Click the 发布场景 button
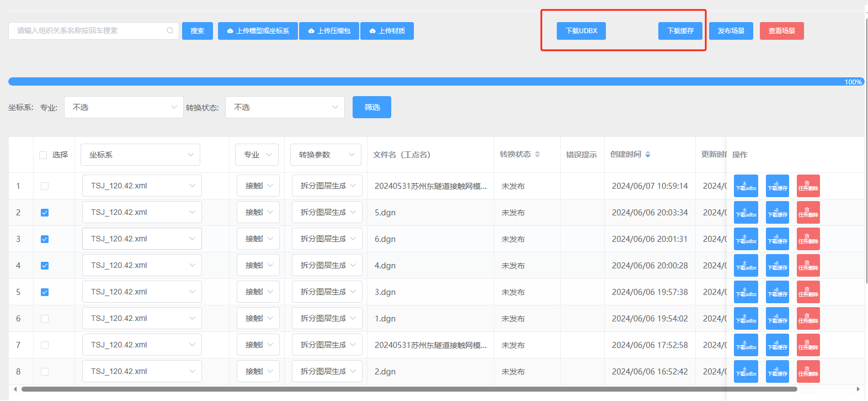The width and height of the screenshot is (868, 401). click(731, 31)
